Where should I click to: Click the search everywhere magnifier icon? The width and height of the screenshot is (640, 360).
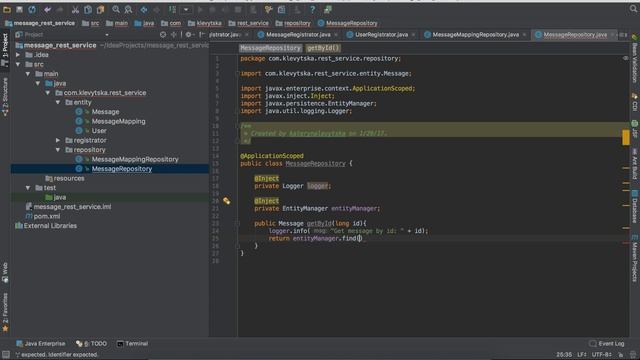633,9
